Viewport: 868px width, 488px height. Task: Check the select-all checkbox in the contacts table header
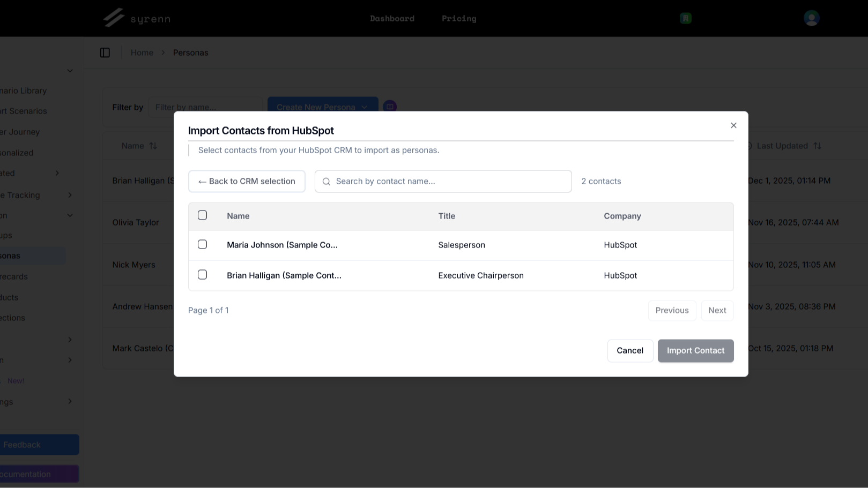click(202, 215)
